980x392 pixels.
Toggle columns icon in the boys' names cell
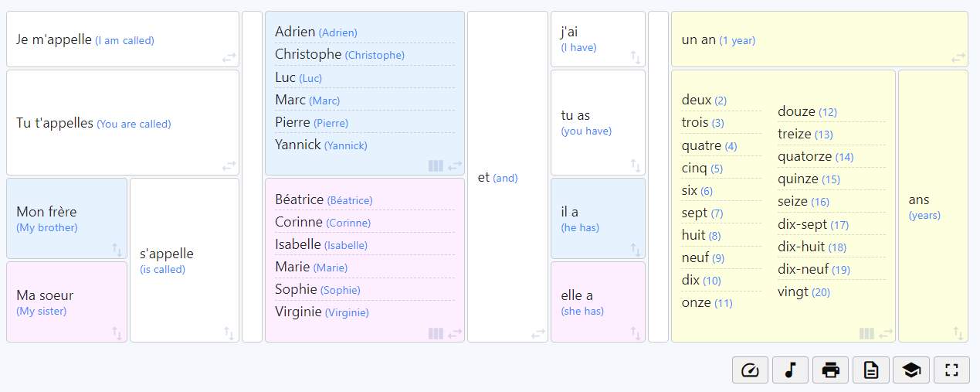[436, 166]
